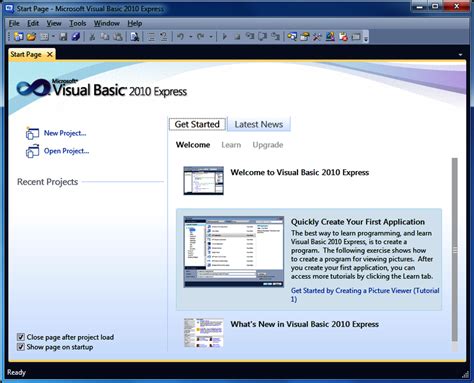Click the Open File folder icon

pos(32,36)
